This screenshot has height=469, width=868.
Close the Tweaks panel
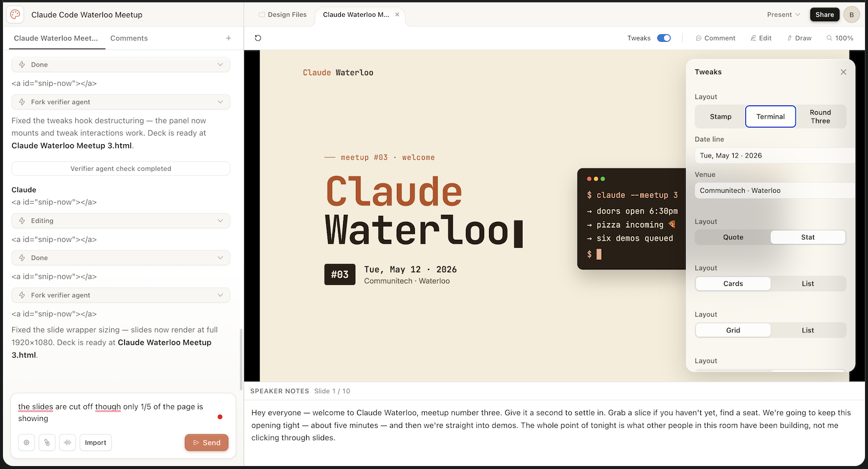843,72
